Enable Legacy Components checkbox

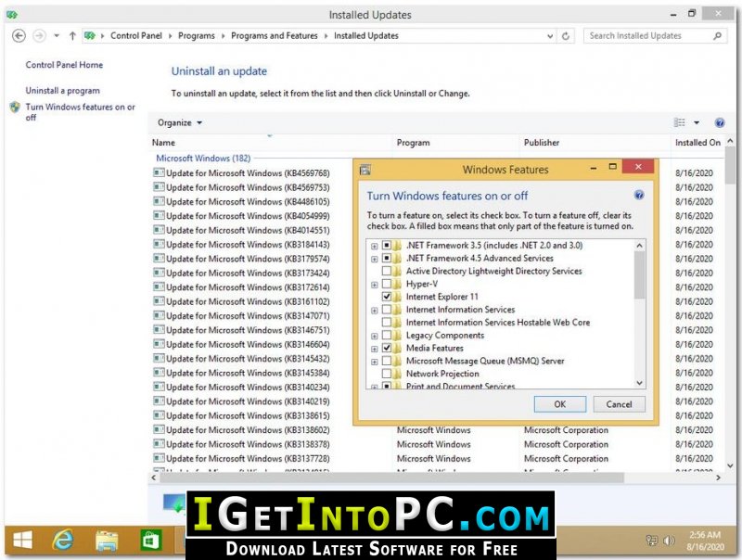pos(387,336)
